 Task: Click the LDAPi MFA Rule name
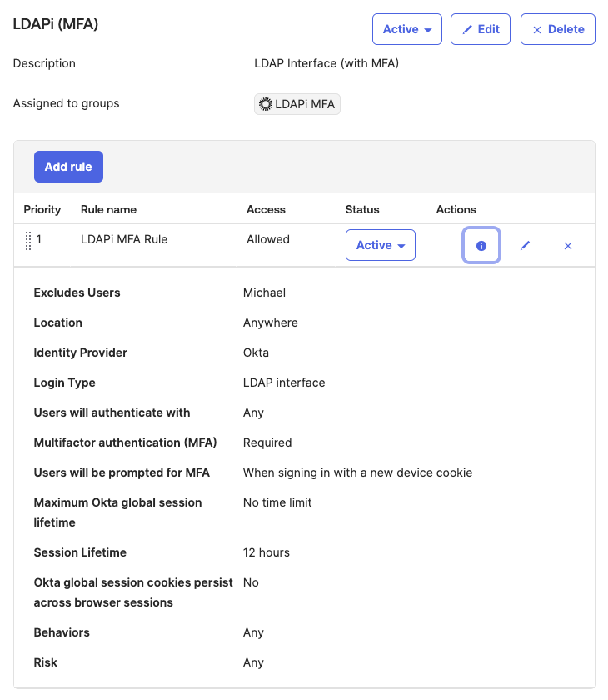pyautogui.click(x=124, y=239)
